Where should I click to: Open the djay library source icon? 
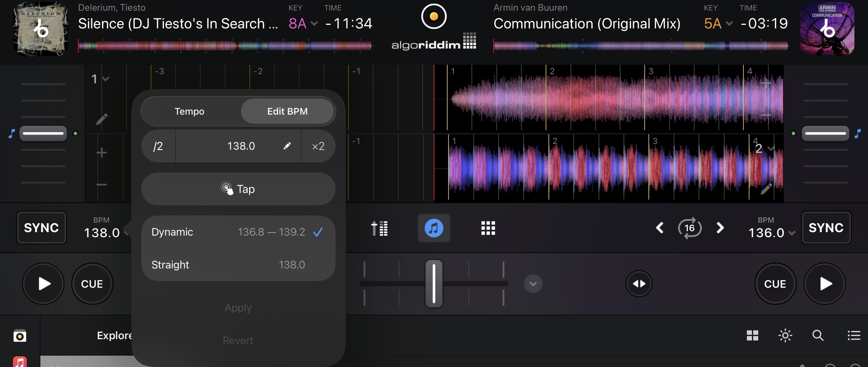click(20, 336)
